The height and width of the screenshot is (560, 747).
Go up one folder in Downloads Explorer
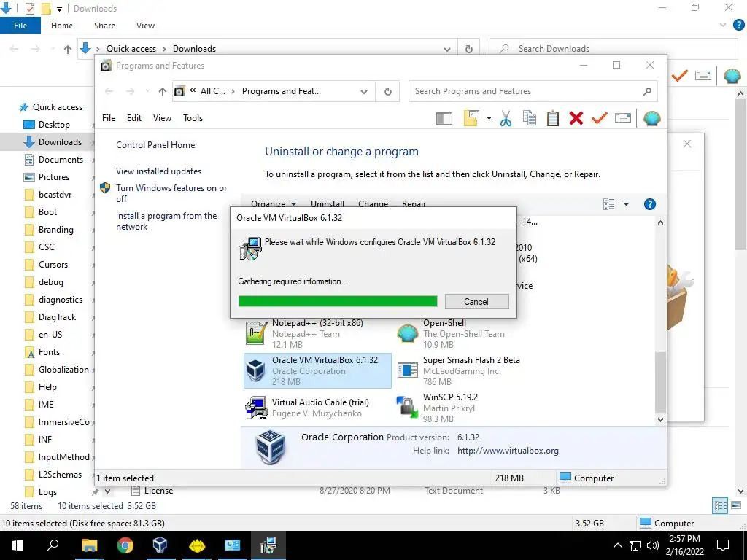(x=68, y=49)
